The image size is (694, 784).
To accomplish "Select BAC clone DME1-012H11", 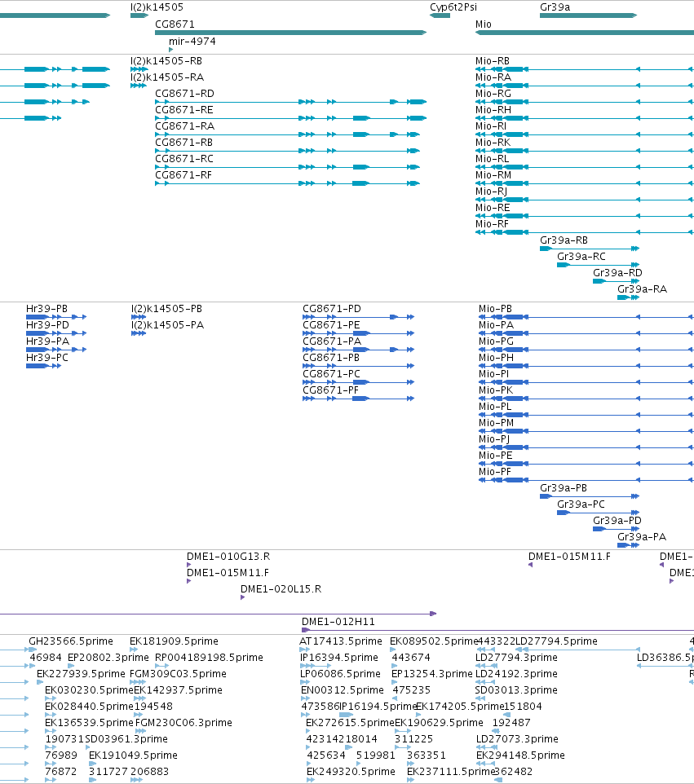I will click(338, 622).
